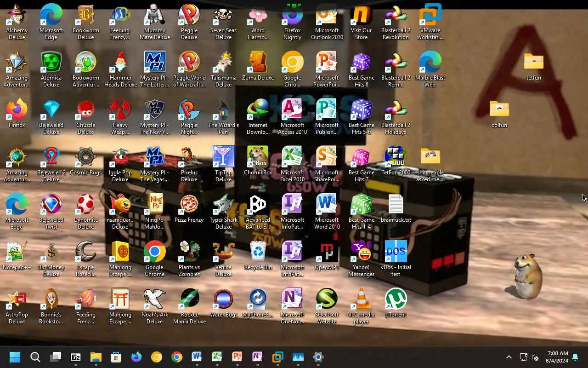Open Advanced BAT to EXE shortcut
This screenshot has width=588, height=368.
coord(258,212)
